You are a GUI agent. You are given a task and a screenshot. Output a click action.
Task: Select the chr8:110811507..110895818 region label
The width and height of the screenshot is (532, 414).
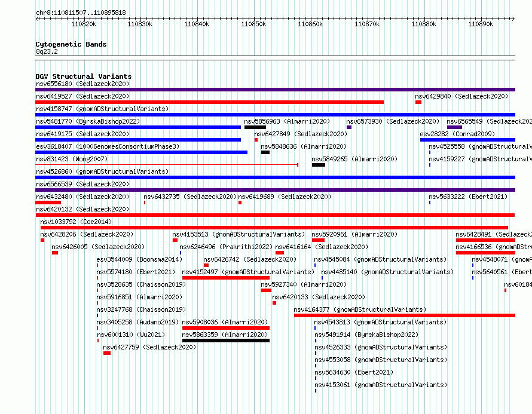(x=81, y=13)
